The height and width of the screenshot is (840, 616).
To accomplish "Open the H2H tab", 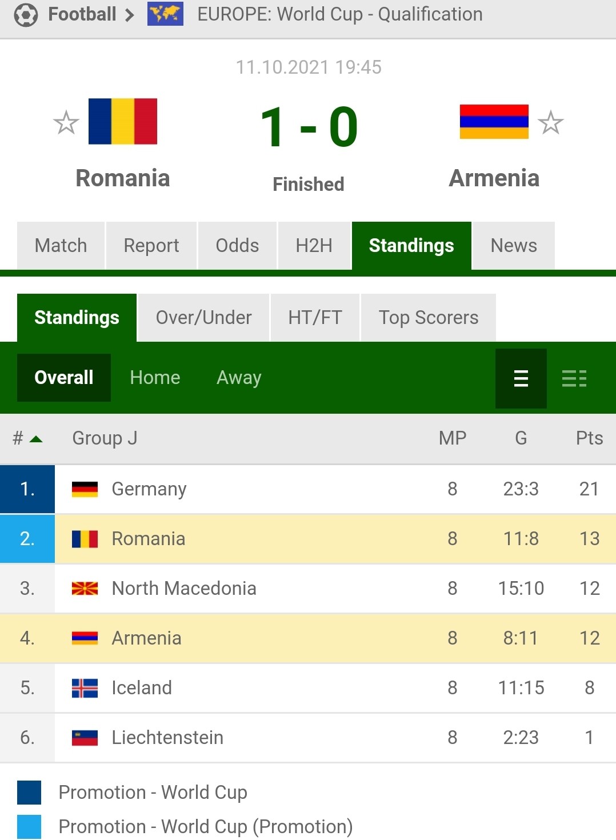I will 314,245.
